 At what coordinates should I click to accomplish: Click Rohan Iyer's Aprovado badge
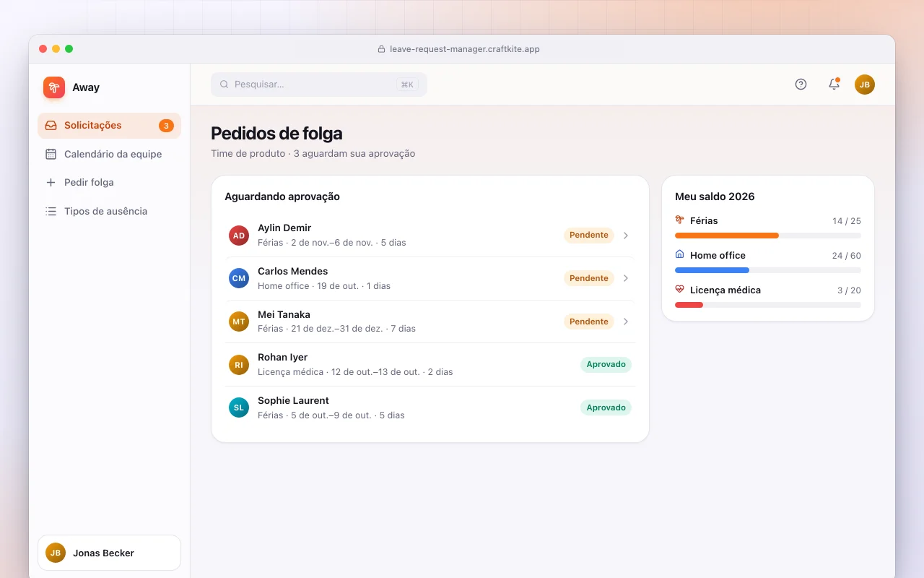606,365
